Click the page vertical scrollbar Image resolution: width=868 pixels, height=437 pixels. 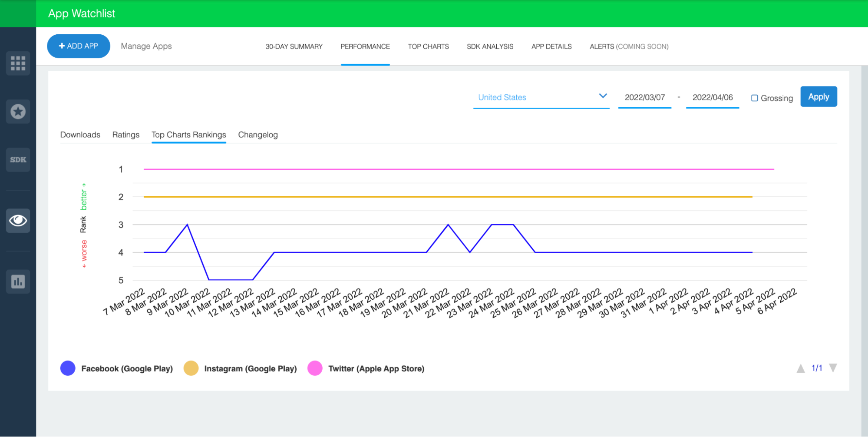pos(864,251)
